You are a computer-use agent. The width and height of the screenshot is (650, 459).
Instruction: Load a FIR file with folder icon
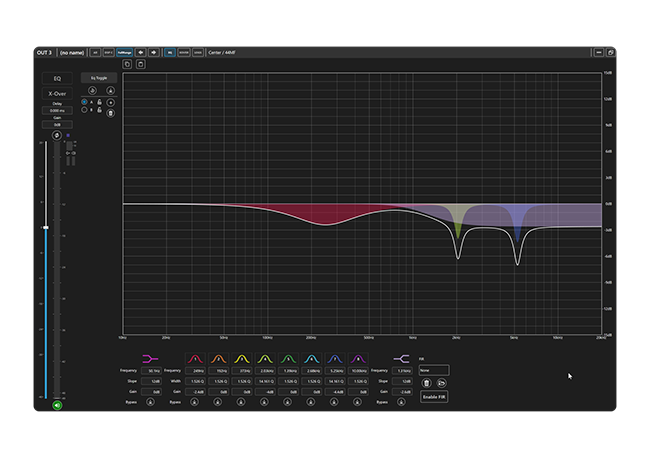[441, 383]
